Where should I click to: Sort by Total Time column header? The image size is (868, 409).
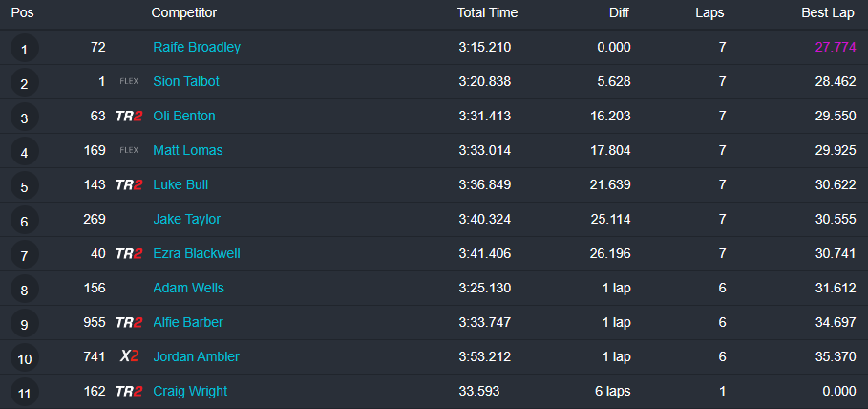point(487,12)
